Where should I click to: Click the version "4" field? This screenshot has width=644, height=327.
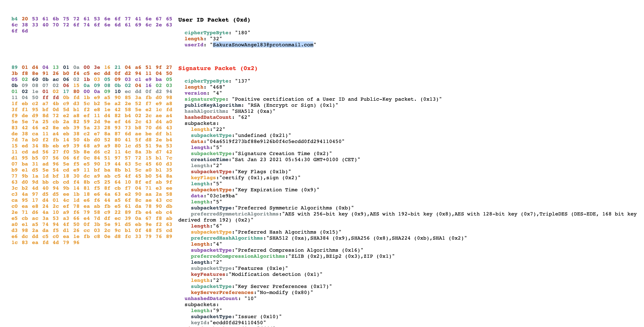(203, 93)
